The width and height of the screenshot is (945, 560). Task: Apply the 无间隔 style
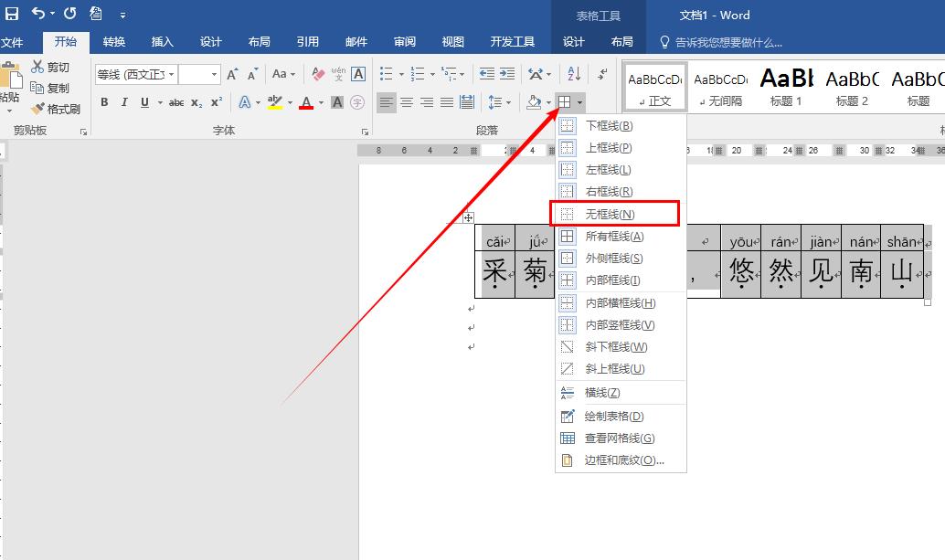[720, 87]
